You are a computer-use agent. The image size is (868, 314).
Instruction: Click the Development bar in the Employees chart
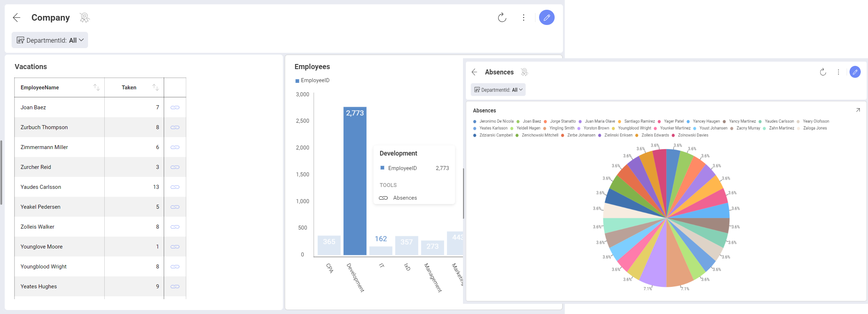(355, 181)
